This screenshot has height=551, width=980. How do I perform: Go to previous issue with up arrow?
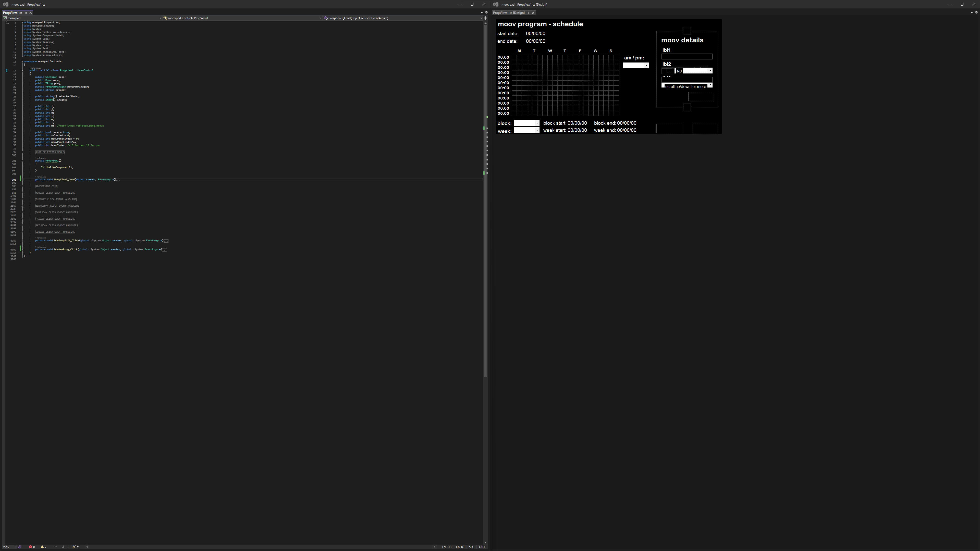click(56, 547)
